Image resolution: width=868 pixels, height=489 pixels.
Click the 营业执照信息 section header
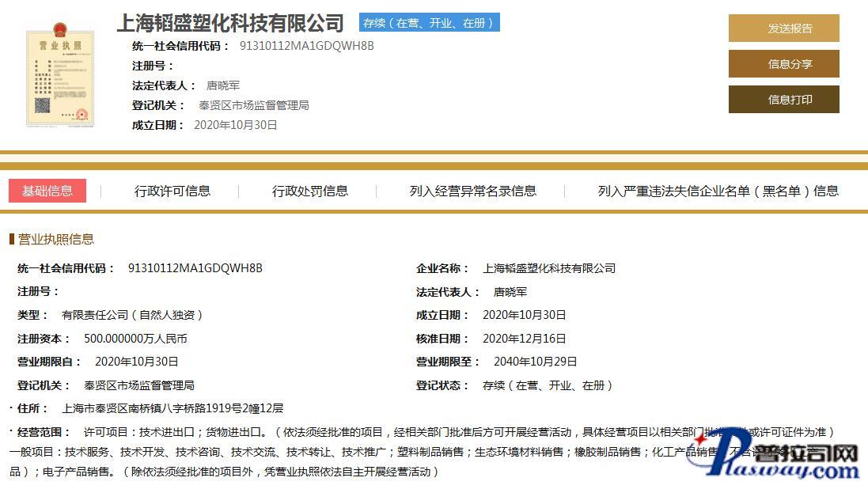[55, 239]
